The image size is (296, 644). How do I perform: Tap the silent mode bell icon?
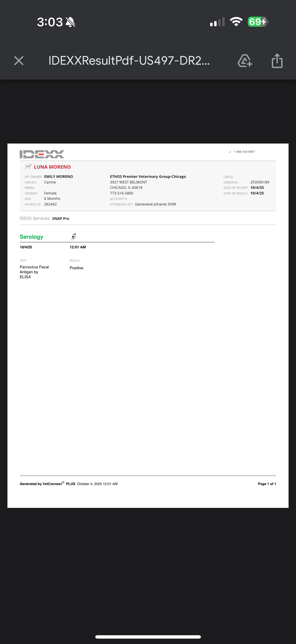tap(70, 22)
